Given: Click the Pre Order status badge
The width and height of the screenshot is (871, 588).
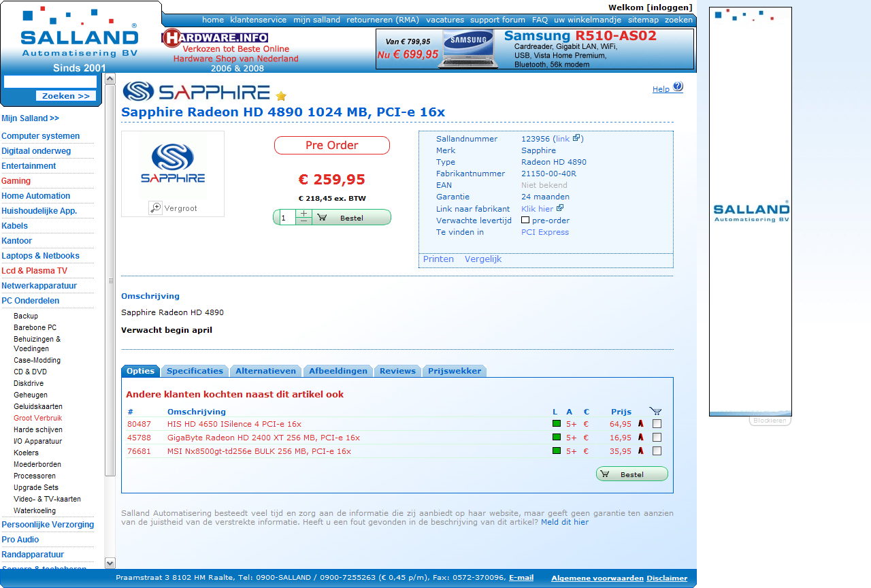Looking at the screenshot, I should pos(332,145).
